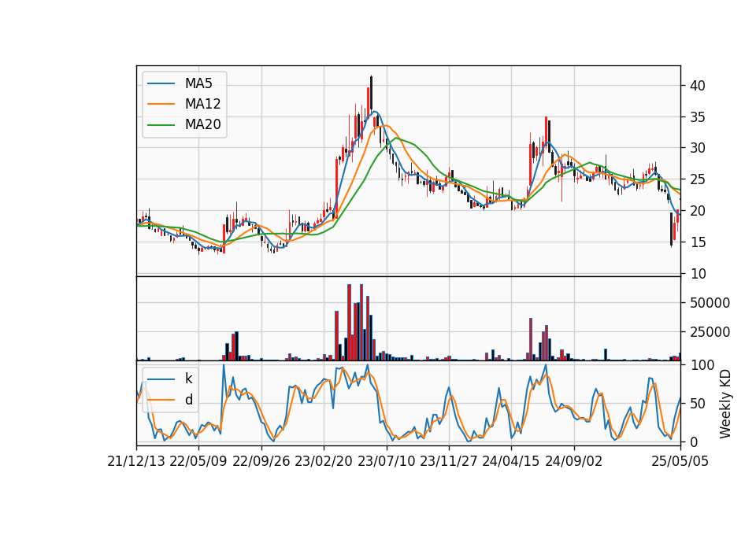This screenshot has width=756, height=543.
Task: Click the KD axis value 0
Action: [x=694, y=441]
